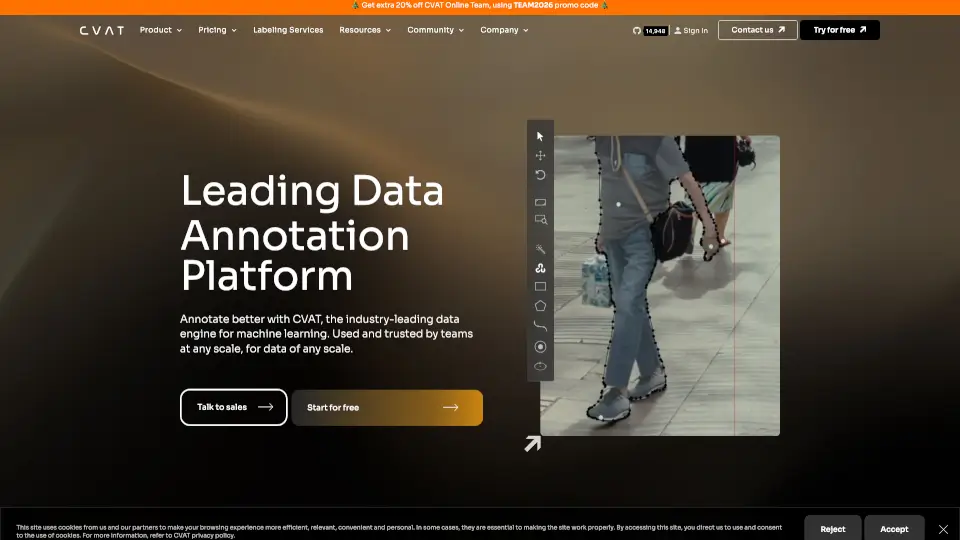Open the GitHub repository icon link
This screenshot has height=540, width=960.
click(637, 31)
